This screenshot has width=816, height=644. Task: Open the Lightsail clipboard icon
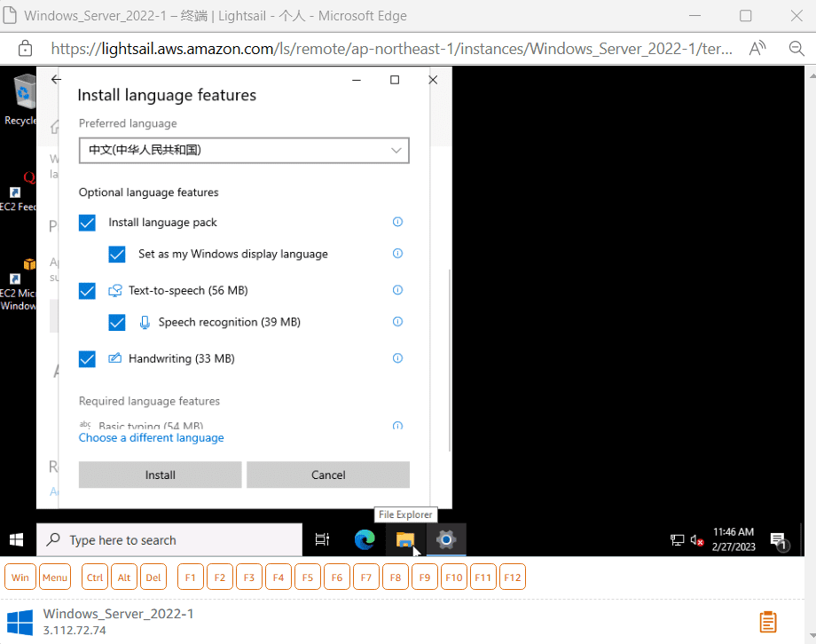pyautogui.click(x=768, y=622)
